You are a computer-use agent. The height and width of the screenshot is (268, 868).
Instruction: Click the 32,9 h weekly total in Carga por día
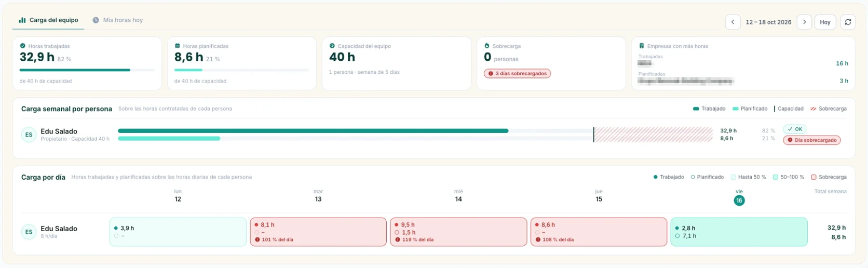(x=836, y=227)
